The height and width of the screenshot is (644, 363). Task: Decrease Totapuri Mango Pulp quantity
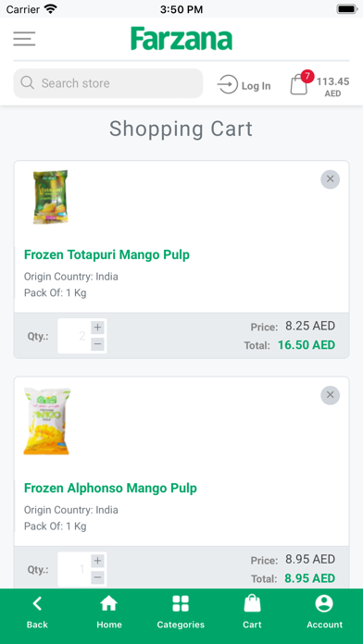pyautogui.click(x=97, y=344)
